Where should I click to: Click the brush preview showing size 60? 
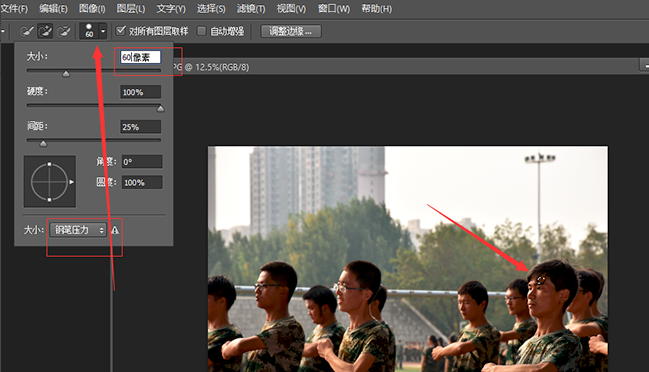coord(89,31)
